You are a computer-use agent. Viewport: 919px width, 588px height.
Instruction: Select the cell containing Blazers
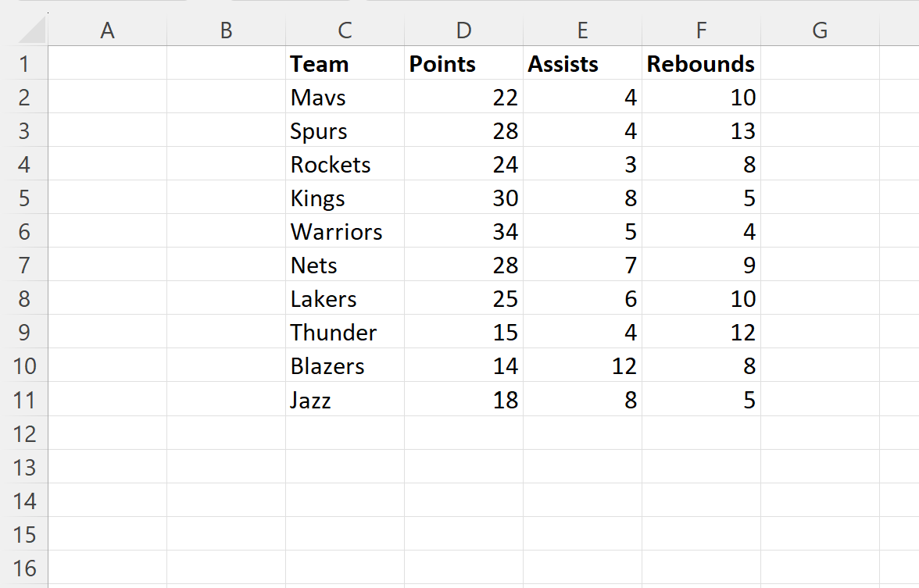344,365
